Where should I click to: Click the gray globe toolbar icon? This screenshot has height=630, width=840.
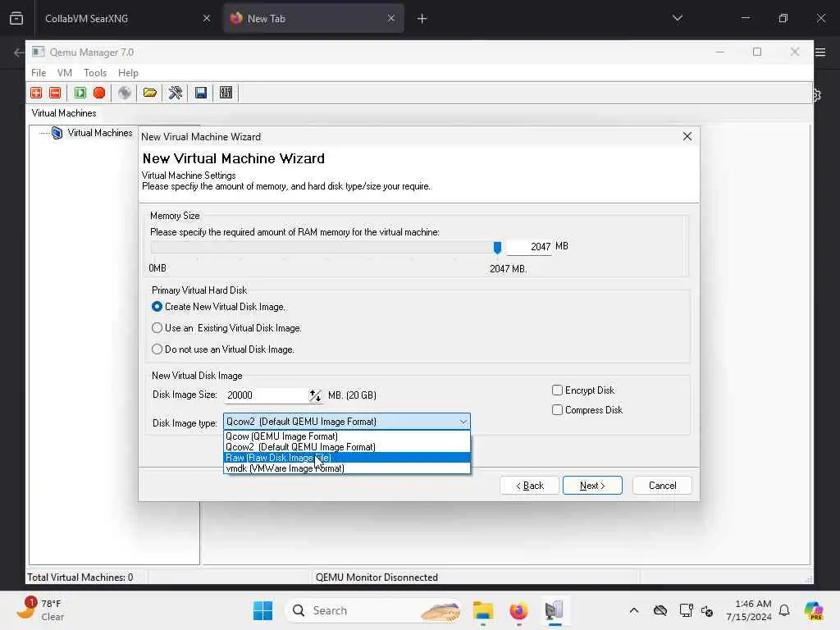coord(125,93)
